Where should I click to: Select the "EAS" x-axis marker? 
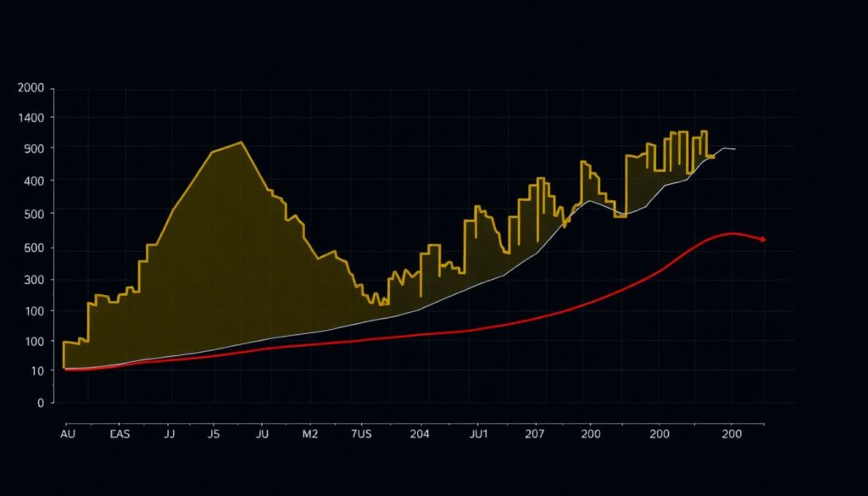[120, 434]
